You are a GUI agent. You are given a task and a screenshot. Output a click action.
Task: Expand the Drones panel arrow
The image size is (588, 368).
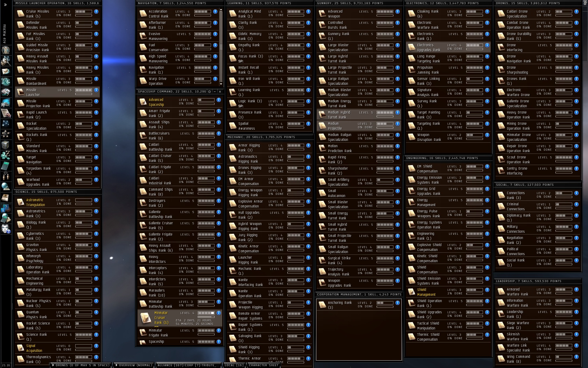pyautogui.click(x=53, y=365)
